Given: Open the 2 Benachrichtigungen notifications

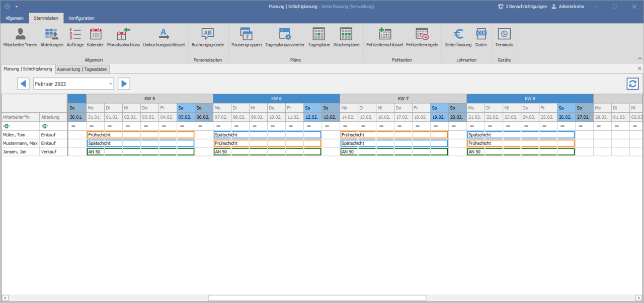Looking at the screenshot, I should click(522, 7).
